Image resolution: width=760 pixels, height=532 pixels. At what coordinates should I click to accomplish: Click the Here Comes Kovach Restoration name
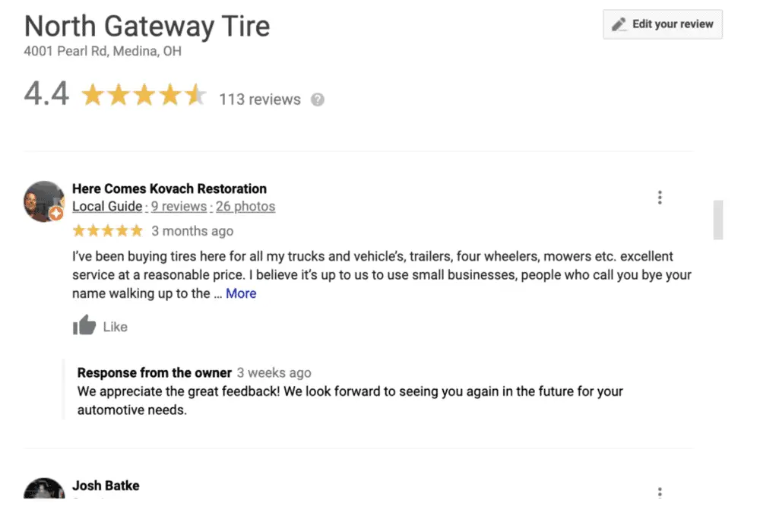coord(169,188)
